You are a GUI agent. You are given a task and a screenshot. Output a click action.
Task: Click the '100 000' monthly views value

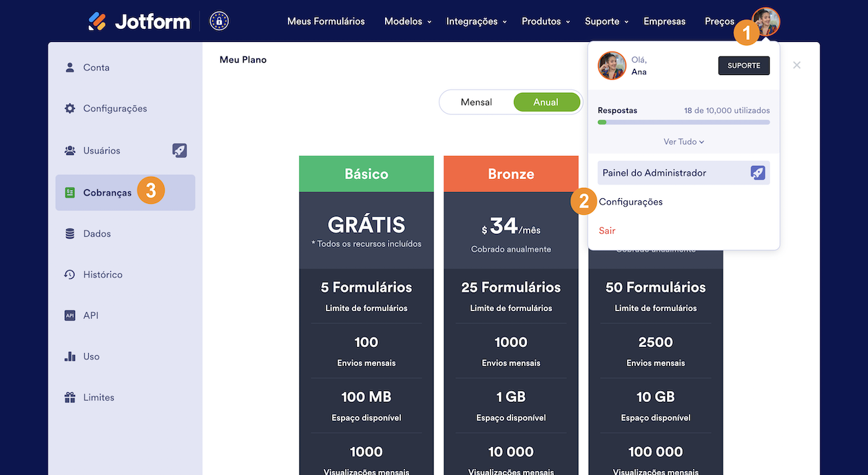[656, 452]
